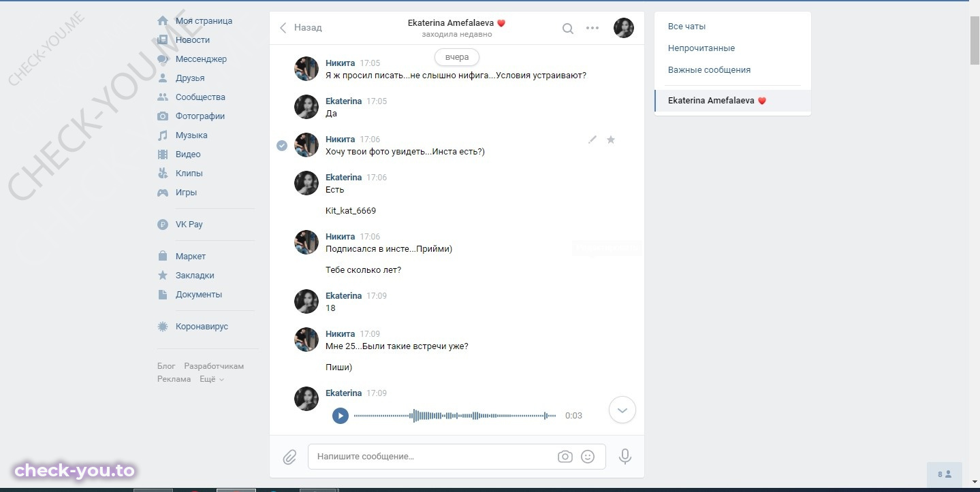Deselect the checked Никита 17:06 message
Viewport: 980px width, 492px height.
point(282,145)
